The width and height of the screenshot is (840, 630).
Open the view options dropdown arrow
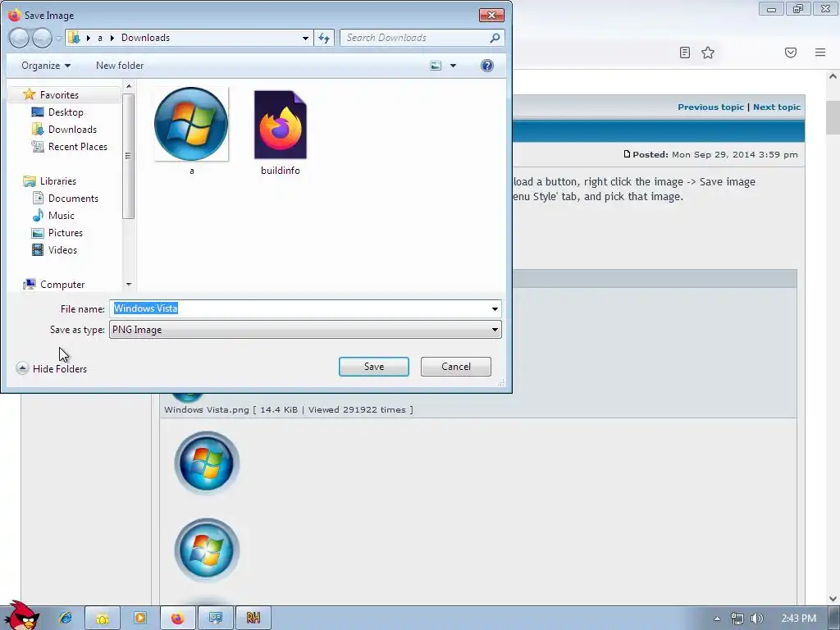[453, 66]
